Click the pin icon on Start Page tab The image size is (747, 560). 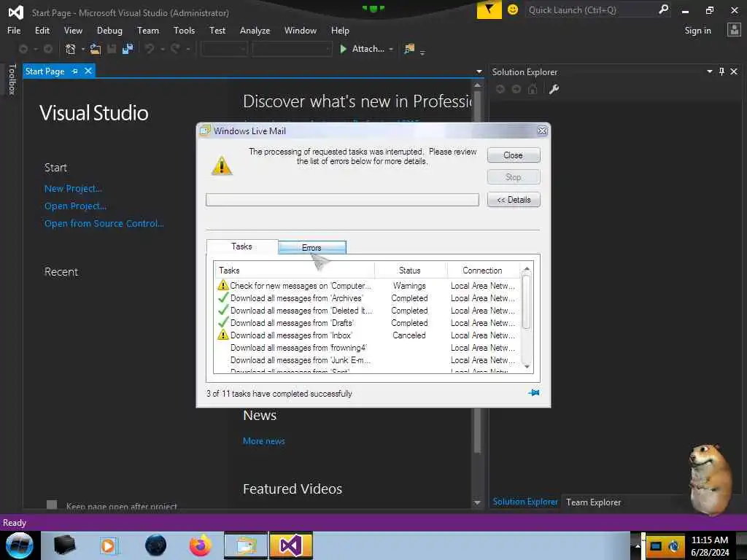75,71
